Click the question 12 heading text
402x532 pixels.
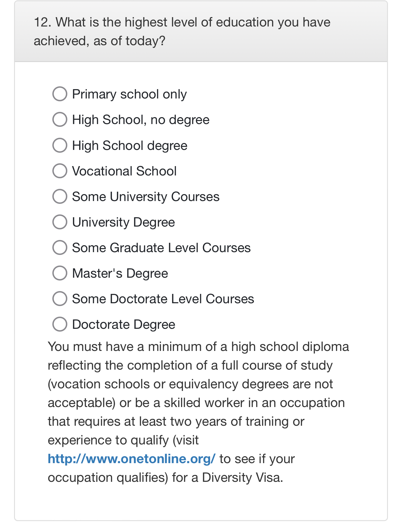pyautogui.click(x=182, y=32)
